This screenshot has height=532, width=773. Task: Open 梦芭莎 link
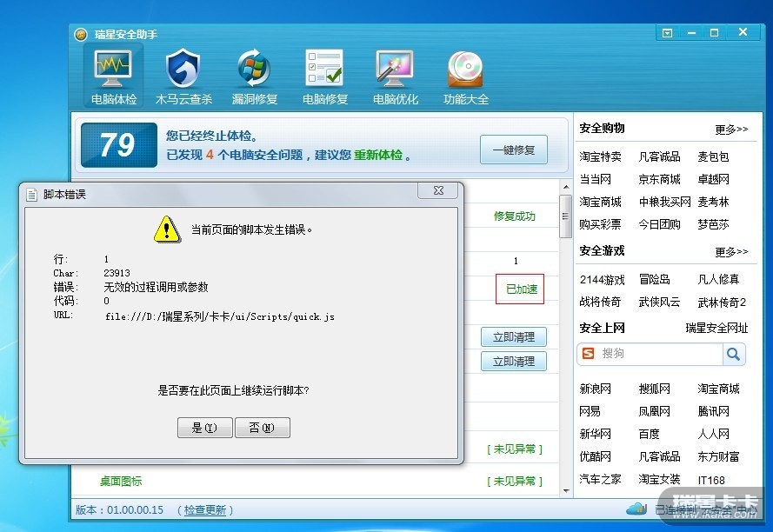pyautogui.click(x=713, y=225)
